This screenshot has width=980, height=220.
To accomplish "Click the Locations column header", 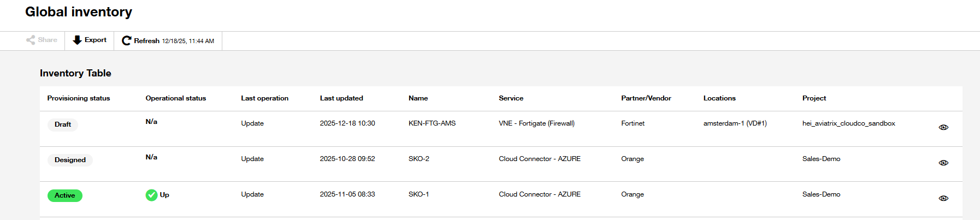I will coord(719,98).
